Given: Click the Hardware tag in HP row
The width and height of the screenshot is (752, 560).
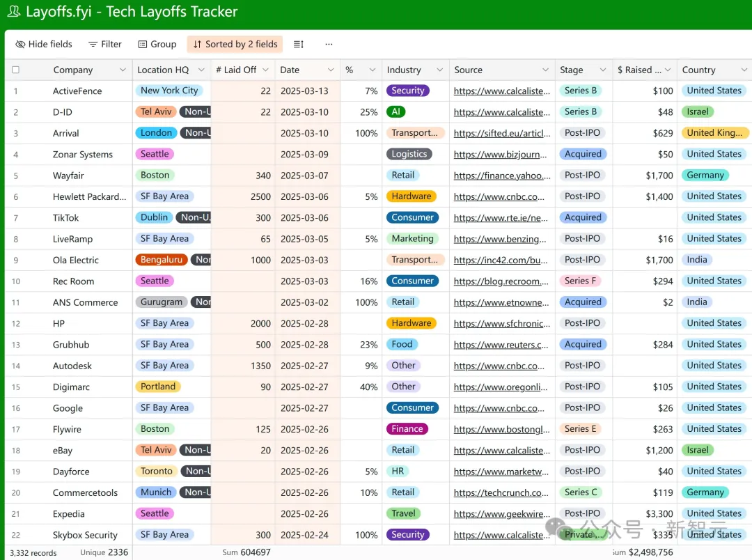Looking at the screenshot, I should coord(411,323).
